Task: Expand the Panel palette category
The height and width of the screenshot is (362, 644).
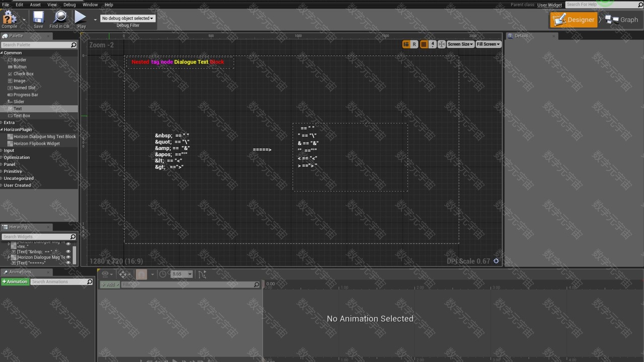Action: click(2, 165)
